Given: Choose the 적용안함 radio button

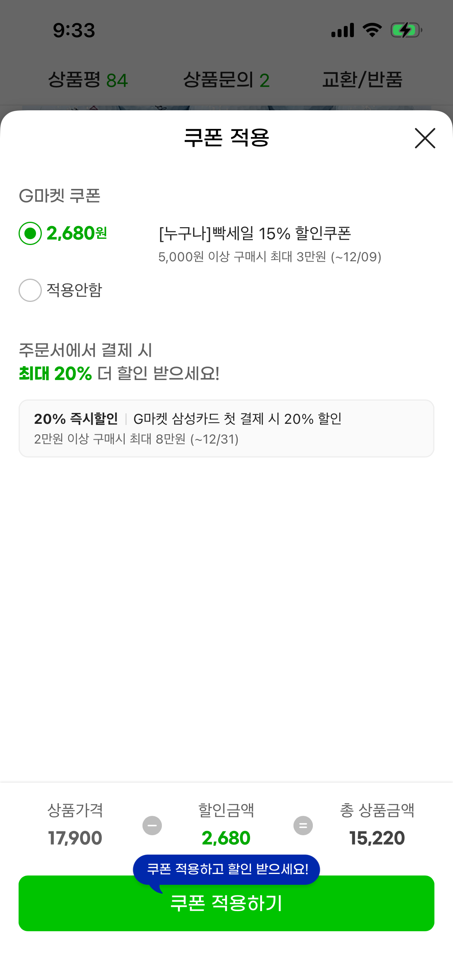Looking at the screenshot, I should click(30, 290).
